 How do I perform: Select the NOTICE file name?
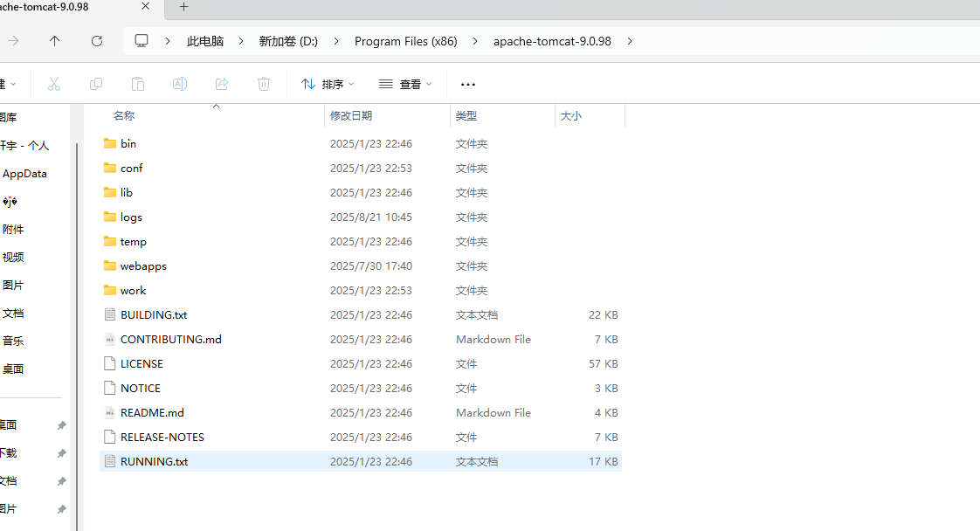[x=141, y=388]
